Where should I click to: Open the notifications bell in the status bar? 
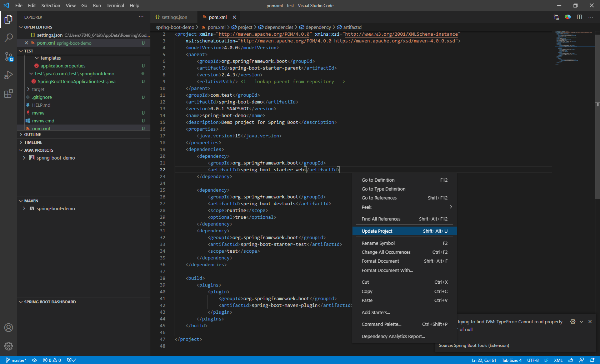[x=592, y=360]
